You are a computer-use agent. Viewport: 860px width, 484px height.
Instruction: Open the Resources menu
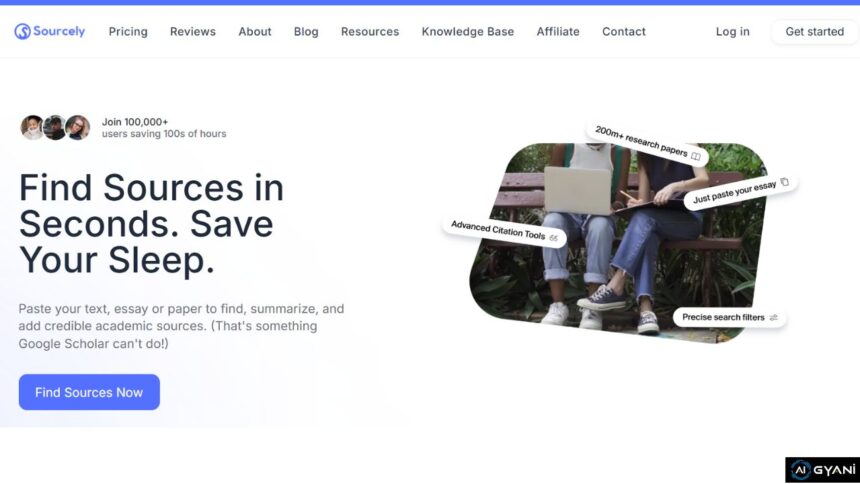coord(370,32)
